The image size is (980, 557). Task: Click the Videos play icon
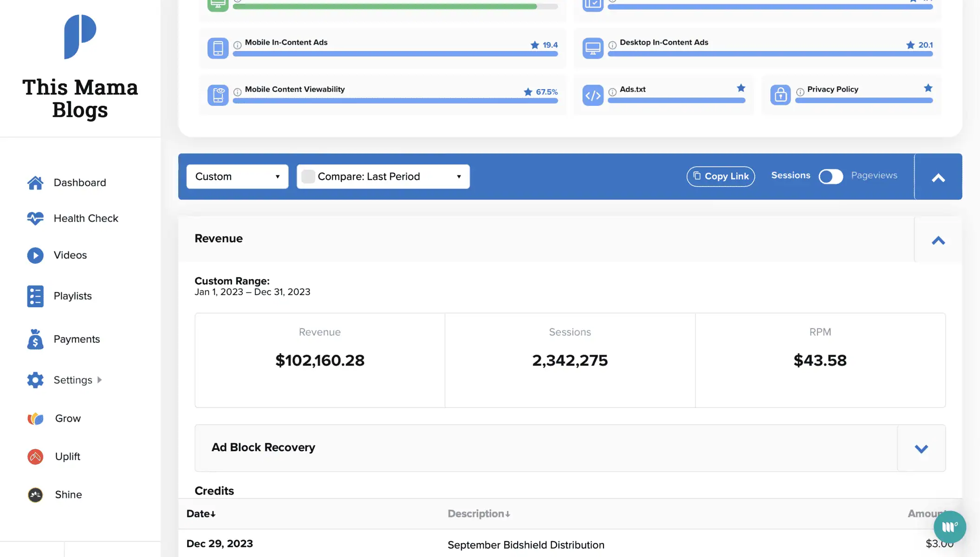[35, 255]
